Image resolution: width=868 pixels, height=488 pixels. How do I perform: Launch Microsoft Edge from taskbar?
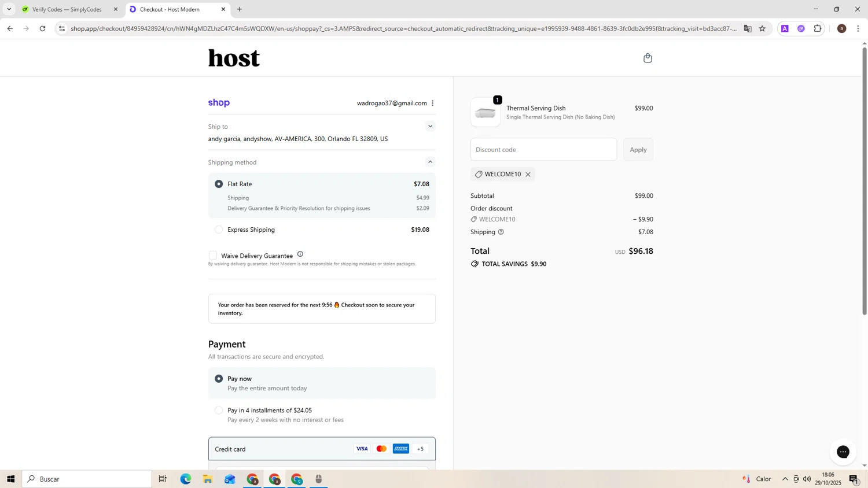[x=185, y=479]
